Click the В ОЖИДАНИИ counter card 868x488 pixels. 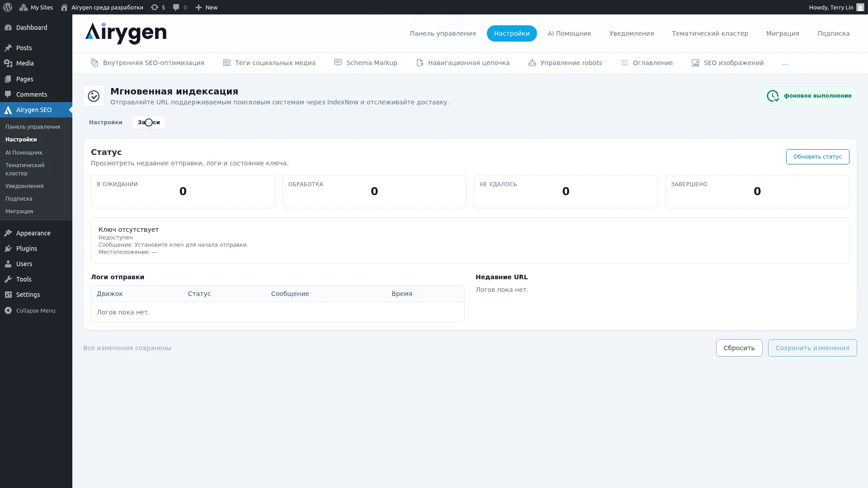pos(183,192)
